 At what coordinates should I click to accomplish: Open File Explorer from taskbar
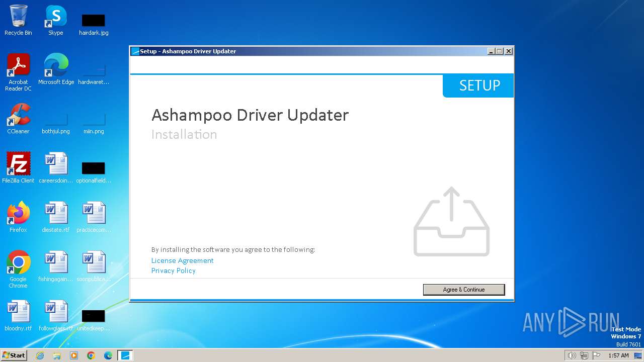(x=57, y=355)
